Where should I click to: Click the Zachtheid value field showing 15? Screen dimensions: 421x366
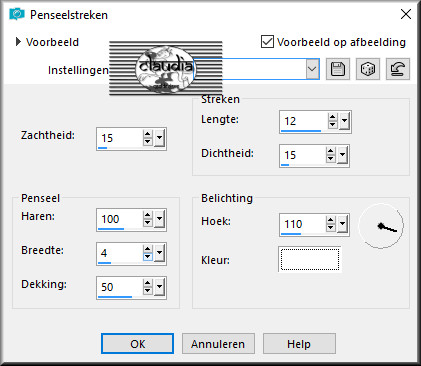120,138
